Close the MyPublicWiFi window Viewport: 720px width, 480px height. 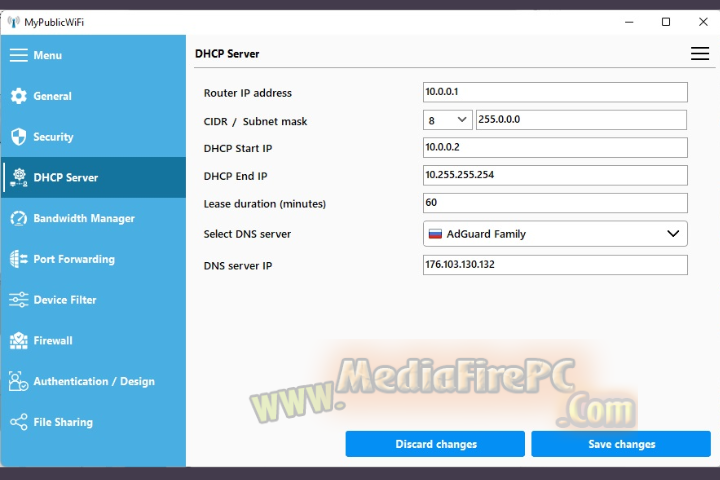coord(703,22)
